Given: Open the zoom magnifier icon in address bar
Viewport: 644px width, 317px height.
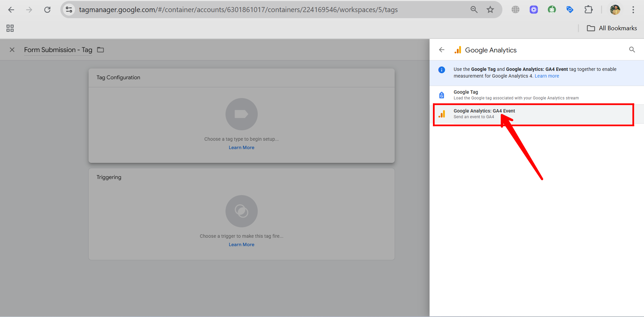Looking at the screenshot, I should (x=474, y=10).
